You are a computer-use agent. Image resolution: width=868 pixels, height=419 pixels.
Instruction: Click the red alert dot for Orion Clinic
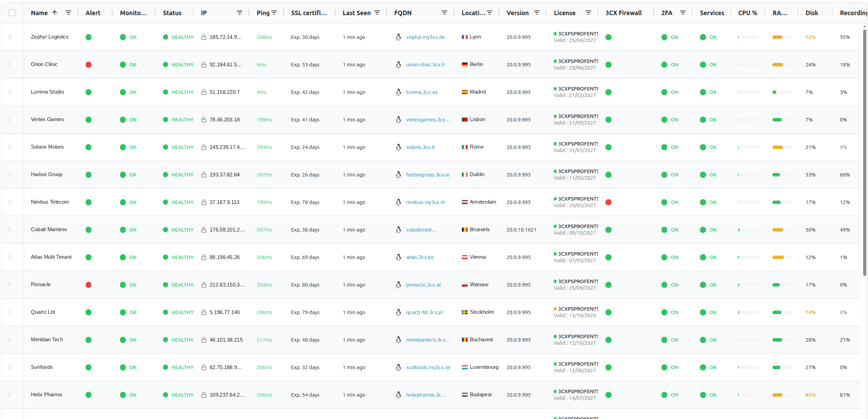pyautogui.click(x=88, y=65)
